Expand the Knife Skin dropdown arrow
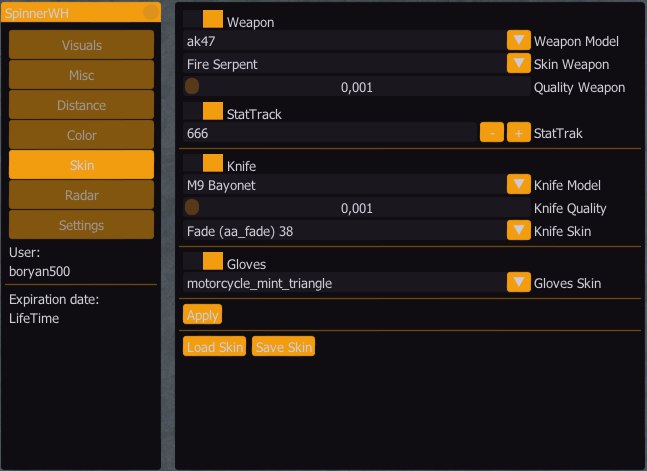647x471 pixels. 519,231
